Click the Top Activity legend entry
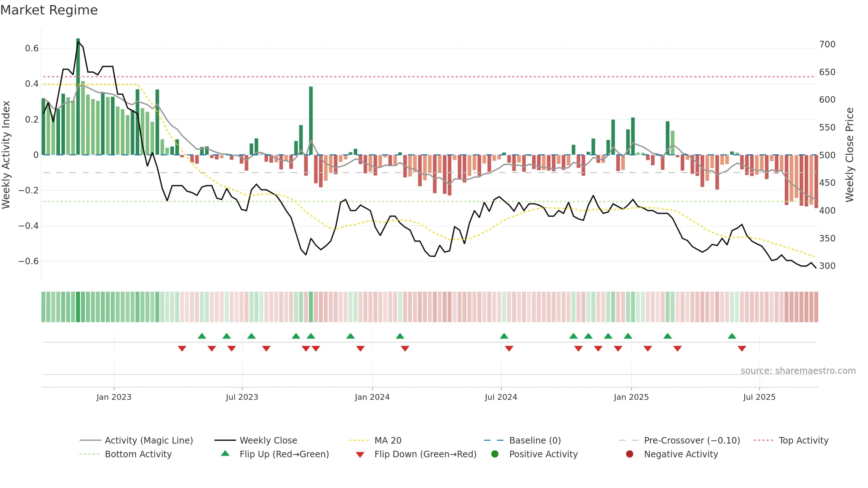Viewport: 868px width, 488px height. tap(791, 440)
